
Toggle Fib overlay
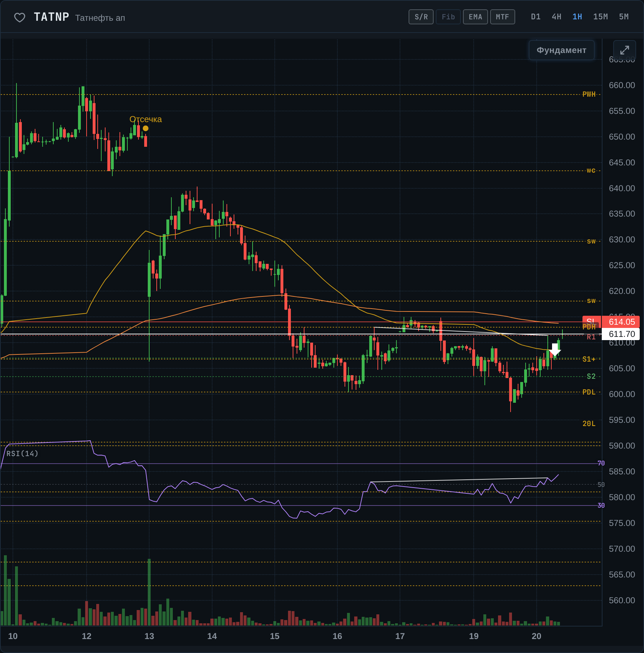pyautogui.click(x=448, y=17)
